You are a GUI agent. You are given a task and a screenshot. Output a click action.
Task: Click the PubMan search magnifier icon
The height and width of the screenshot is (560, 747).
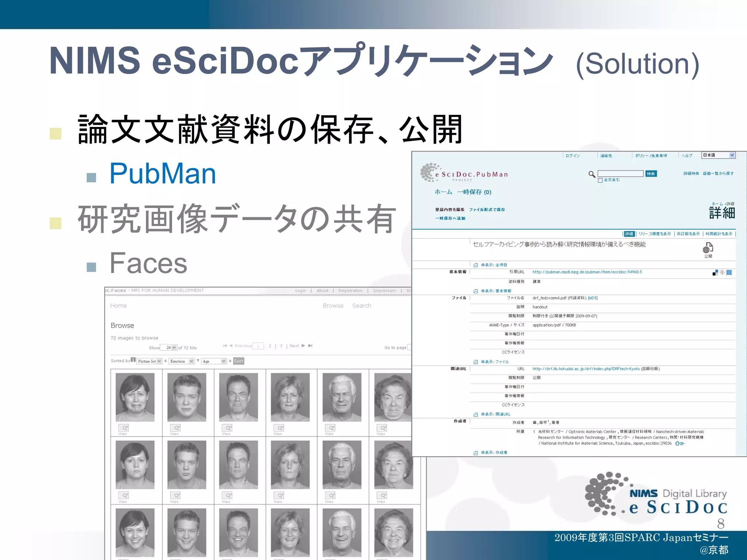click(x=592, y=174)
